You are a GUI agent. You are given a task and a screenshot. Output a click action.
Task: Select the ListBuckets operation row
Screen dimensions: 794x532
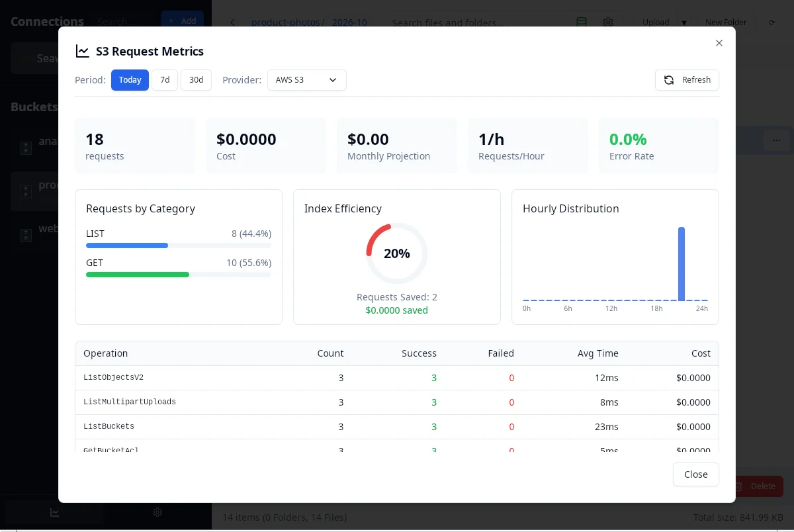(x=397, y=427)
